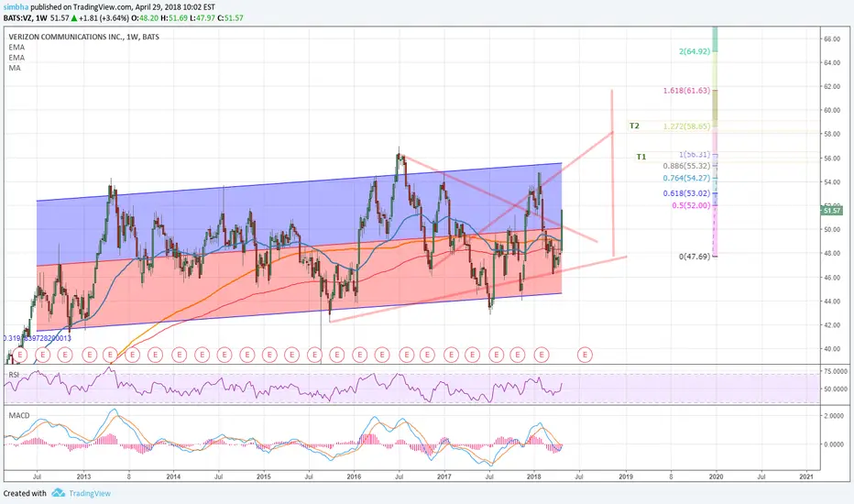Click the 2.0000 MACD axis value
Screen dimensions: 854x504
click(833, 416)
